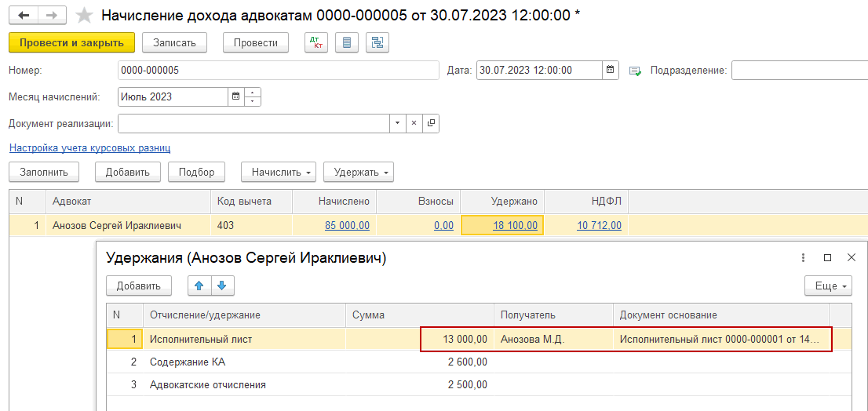Open calendar for Месяц начислений
This screenshot has height=411, width=868.
tap(235, 96)
